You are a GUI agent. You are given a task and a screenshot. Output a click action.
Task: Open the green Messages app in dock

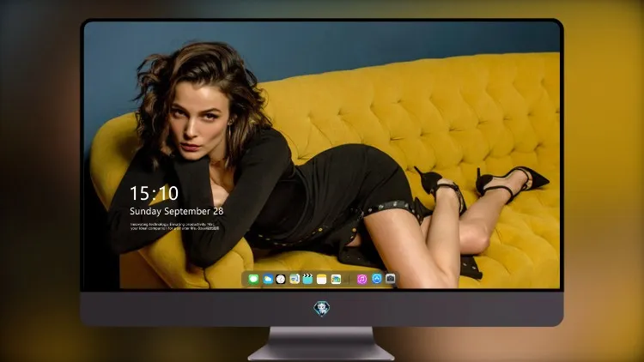[253, 279]
